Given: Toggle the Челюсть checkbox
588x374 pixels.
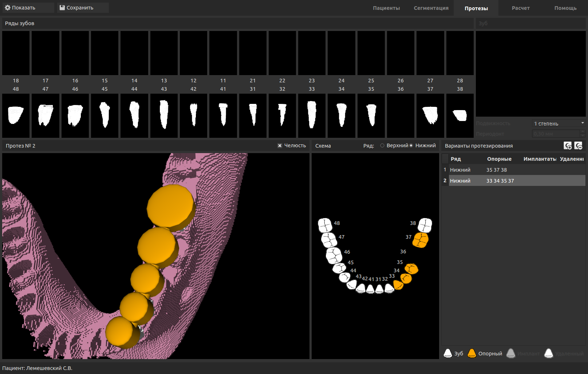Looking at the screenshot, I should 280,145.
